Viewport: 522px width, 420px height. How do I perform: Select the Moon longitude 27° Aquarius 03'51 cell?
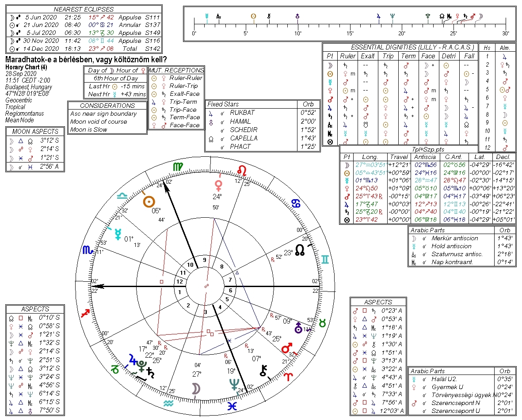(370, 165)
